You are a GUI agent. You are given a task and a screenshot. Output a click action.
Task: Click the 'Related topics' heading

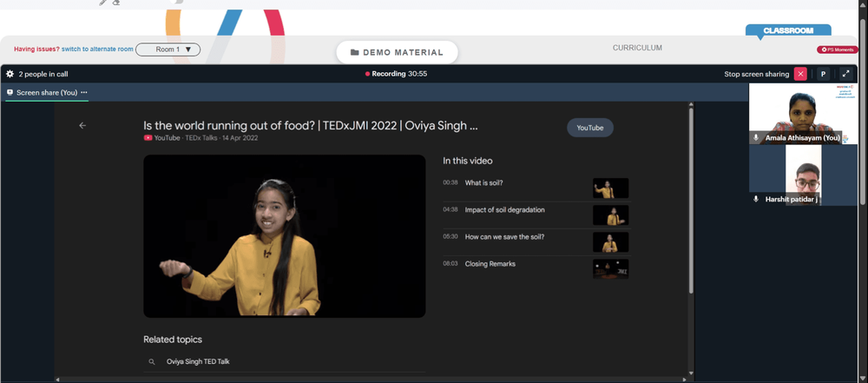[173, 340]
